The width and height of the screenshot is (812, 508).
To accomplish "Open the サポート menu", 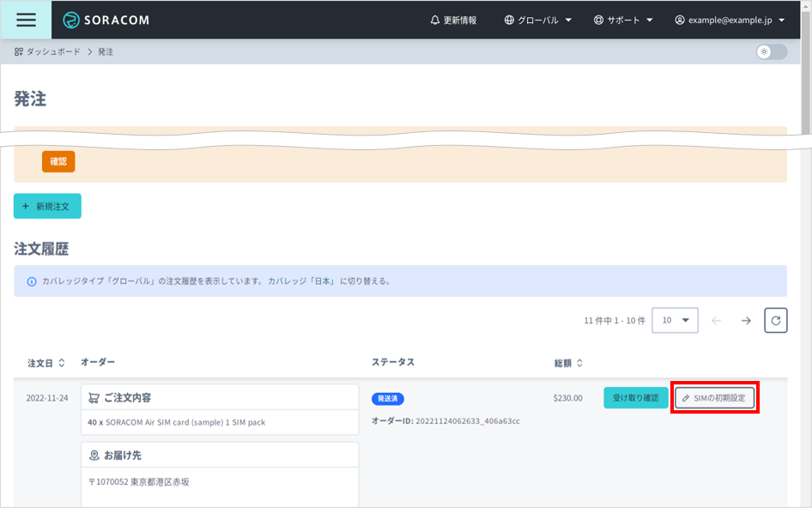I will coord(623,21).
